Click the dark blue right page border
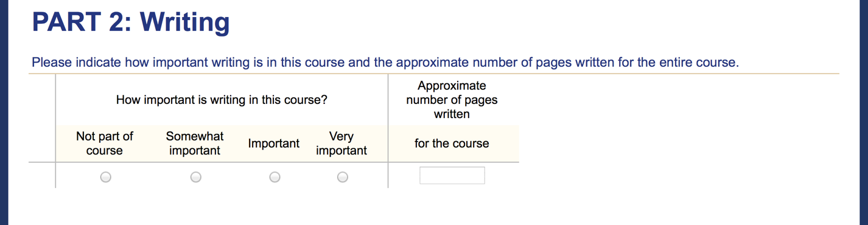The image size is (868, 225). [x=864, y=112]
